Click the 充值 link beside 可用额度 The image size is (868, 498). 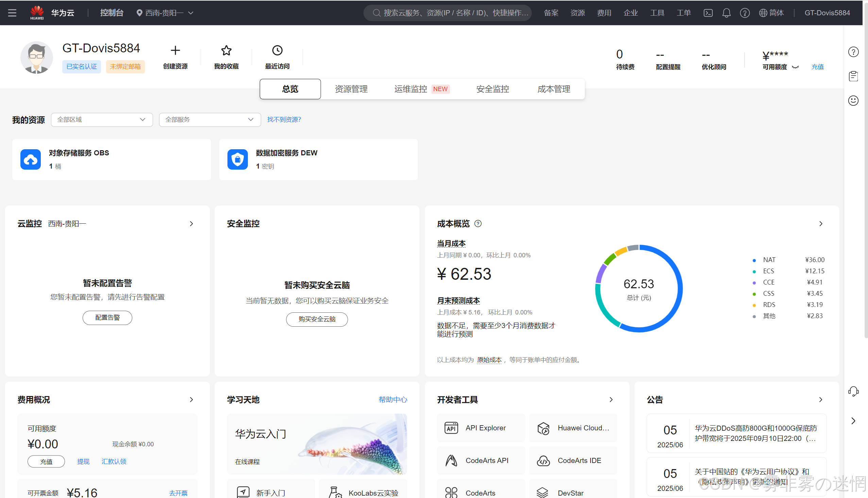point(817,67)
